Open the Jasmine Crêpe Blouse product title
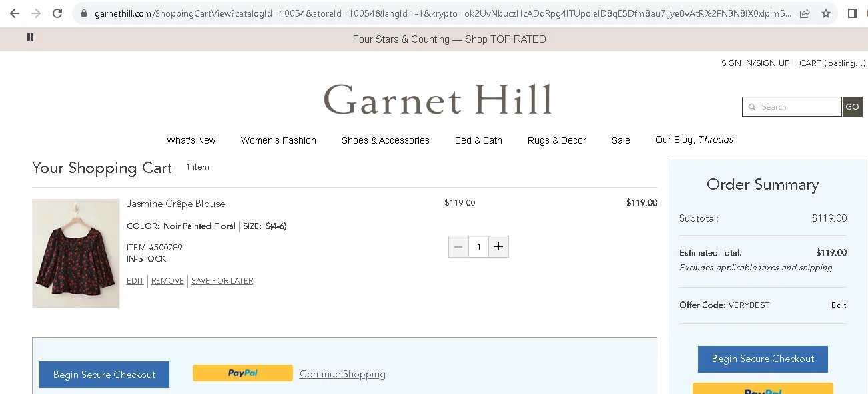868x394 pixels. [175, 204]
